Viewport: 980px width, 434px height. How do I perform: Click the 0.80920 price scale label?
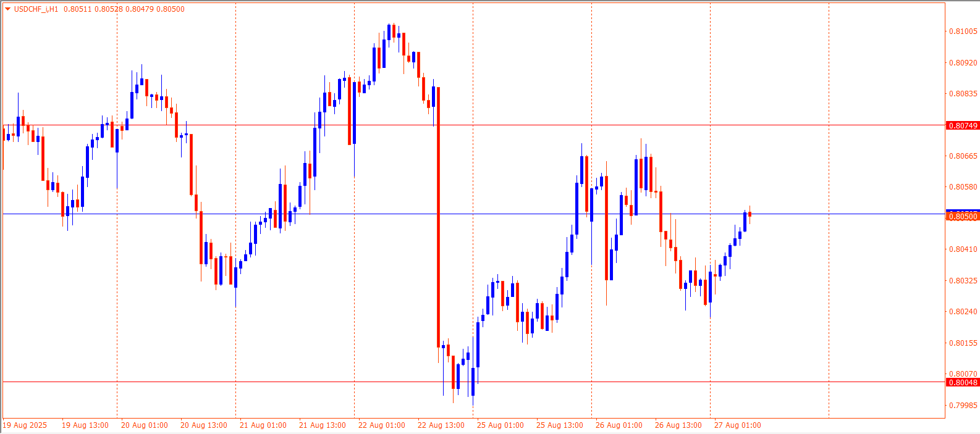(x=963, y=63)
